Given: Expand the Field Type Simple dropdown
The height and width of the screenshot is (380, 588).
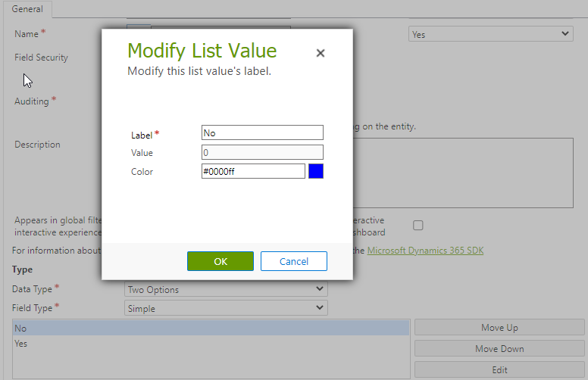Looking at the screenshot, I should click(226, 308).
